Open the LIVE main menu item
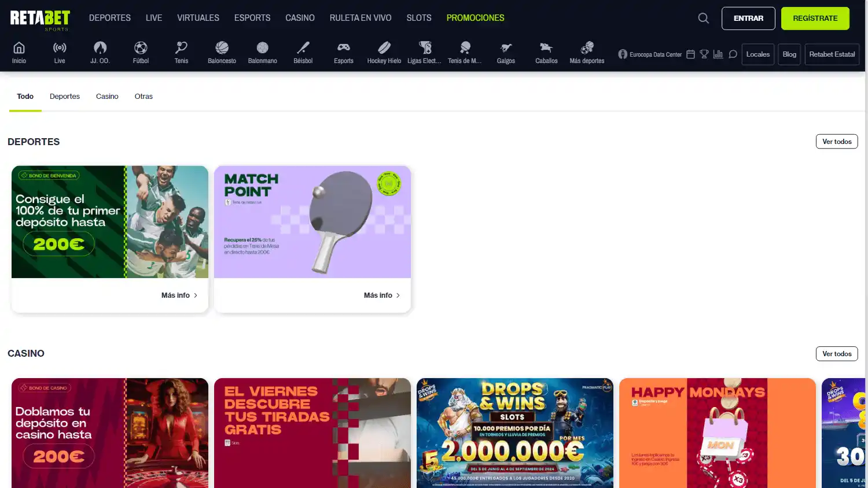The height and width of the screenshot is (488, 868). (x=154, y=18)
